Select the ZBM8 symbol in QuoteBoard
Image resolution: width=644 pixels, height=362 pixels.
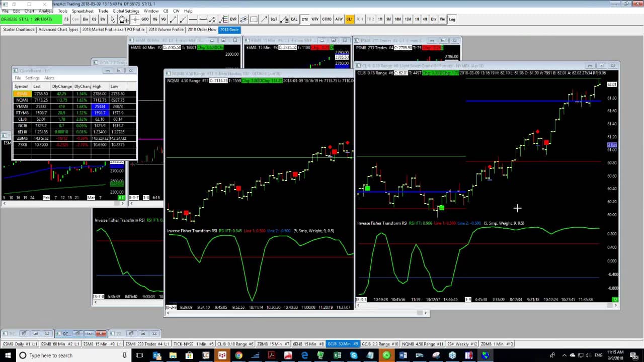point(22,138)
